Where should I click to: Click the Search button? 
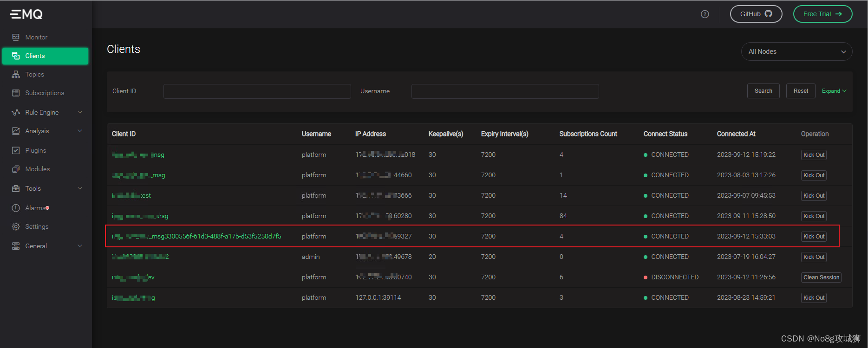(x=764, y=91)
